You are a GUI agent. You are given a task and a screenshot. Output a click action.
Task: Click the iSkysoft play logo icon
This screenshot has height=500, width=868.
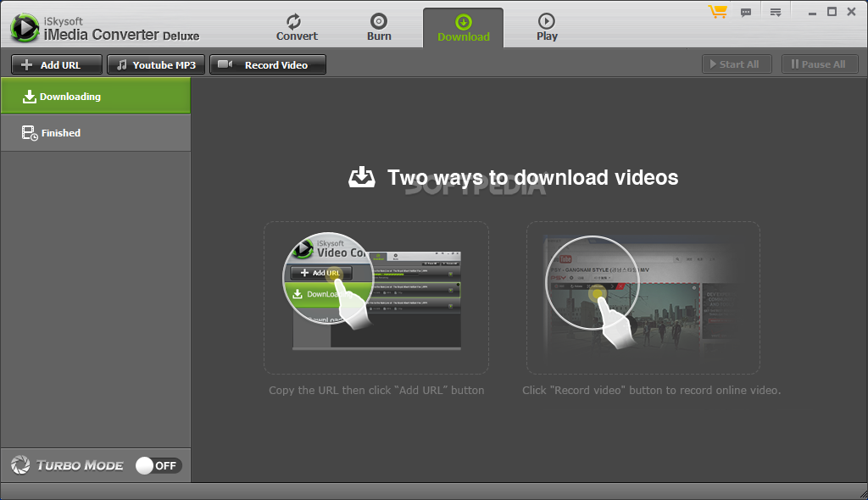tap(25, 27)
